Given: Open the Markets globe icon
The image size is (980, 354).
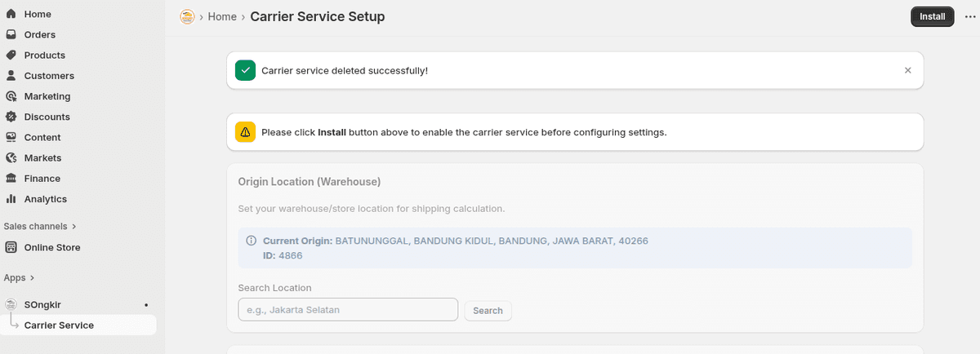Looking at the screenshot, I should (11, 157).
